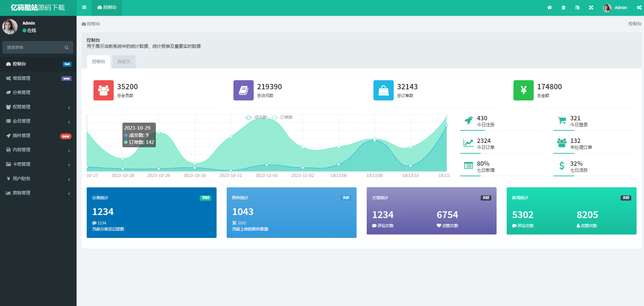Click the green yen 总金额 icon
The height and width of the screenshot is (306, 644).
pyautogui.click(x=523, y=90)
